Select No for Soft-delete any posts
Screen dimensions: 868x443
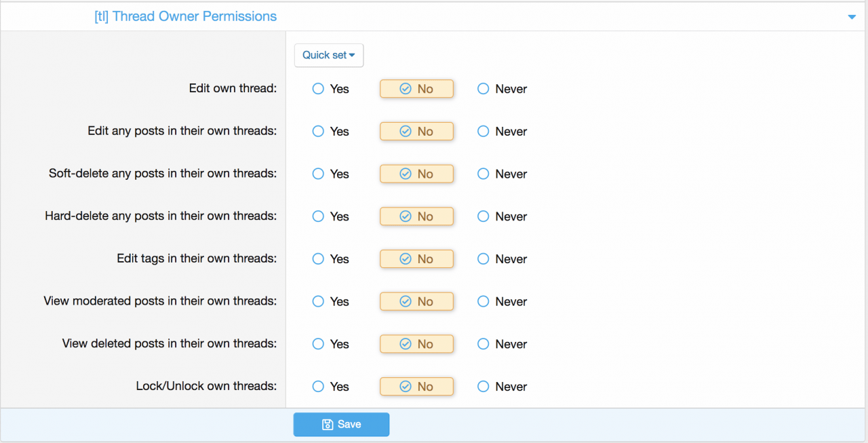click(x=416, y=174)
